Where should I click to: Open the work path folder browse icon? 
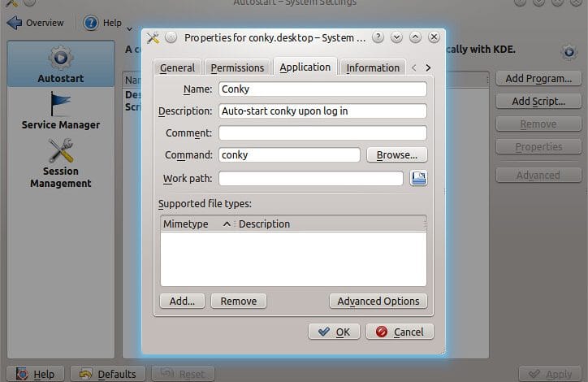coord(418,178)
